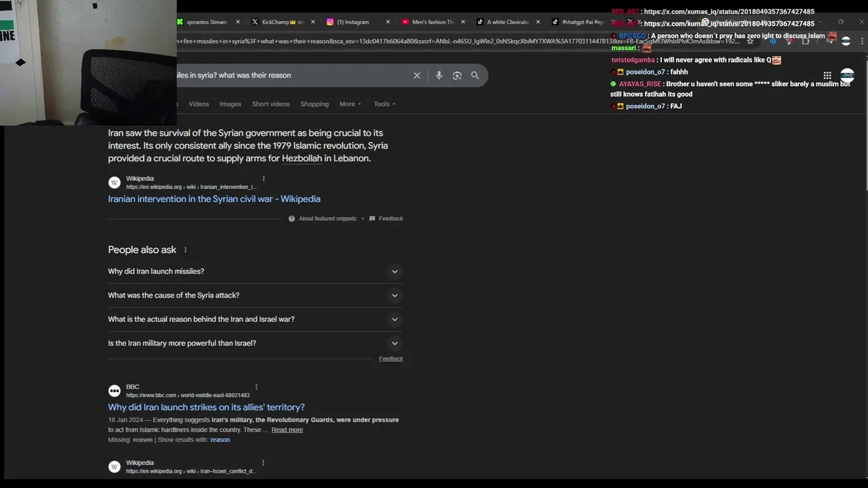Close the Instagram tab
This screenshot has width=868, height=488.
coord(388,22)
